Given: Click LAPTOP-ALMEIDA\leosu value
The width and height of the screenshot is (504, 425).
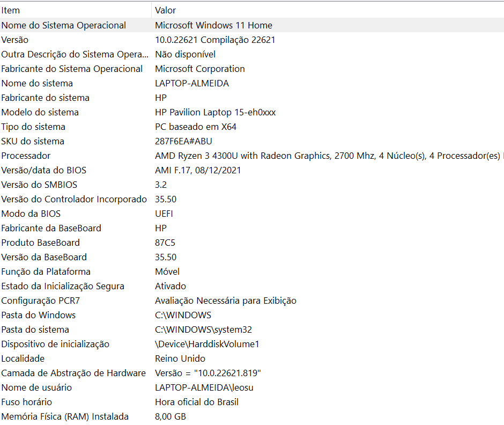Looking at the screenshot, I should [x=204, y=387].
